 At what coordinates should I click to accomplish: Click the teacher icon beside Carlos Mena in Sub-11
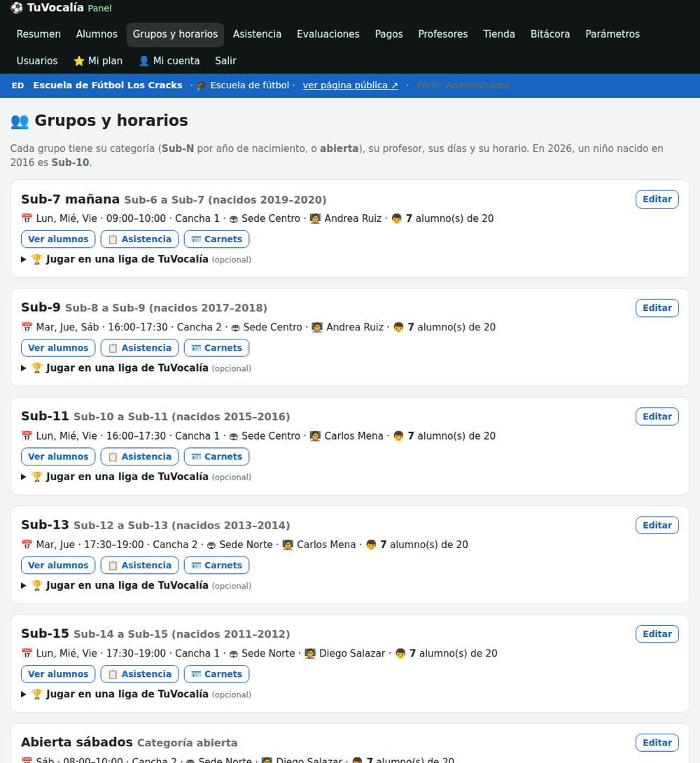(x=315, y=436)
